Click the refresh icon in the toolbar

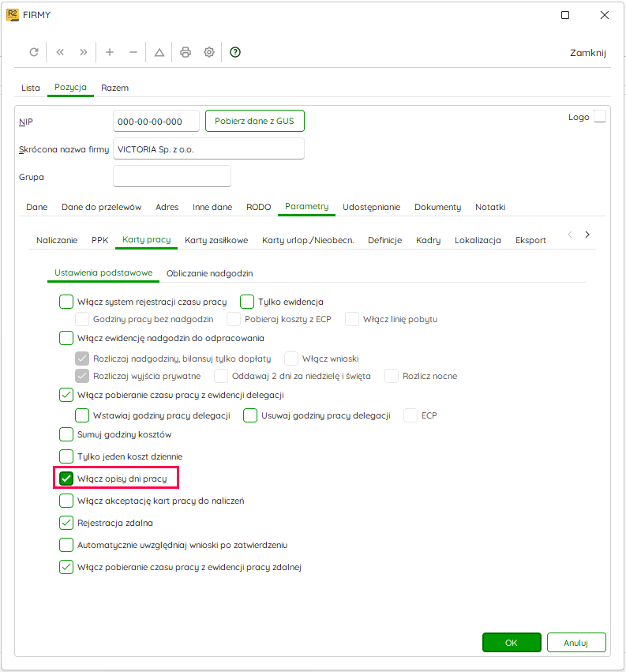pos(34,52)
